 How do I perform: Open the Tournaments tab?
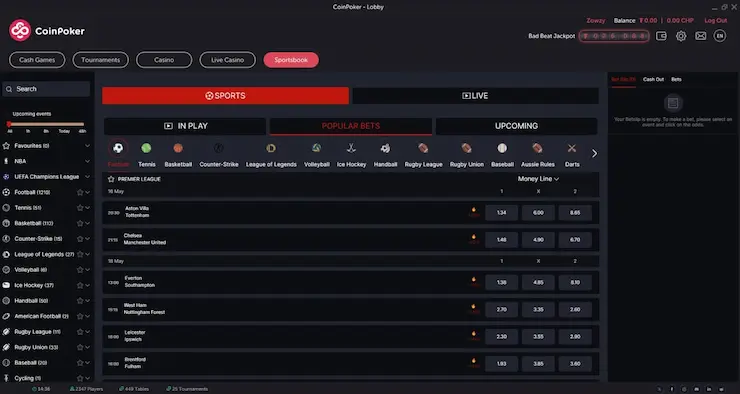pos(101,60)
